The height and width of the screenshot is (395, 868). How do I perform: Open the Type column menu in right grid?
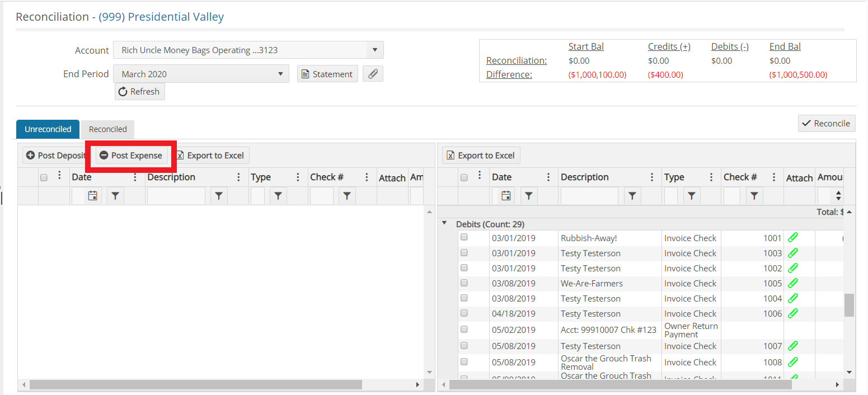711,177
